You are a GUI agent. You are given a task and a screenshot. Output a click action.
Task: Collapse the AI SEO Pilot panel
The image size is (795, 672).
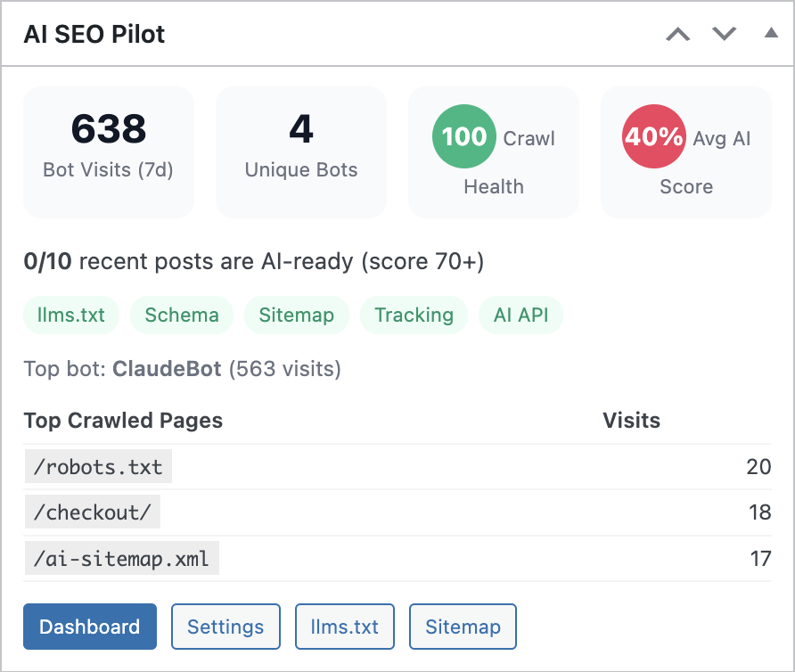(771, 34)
